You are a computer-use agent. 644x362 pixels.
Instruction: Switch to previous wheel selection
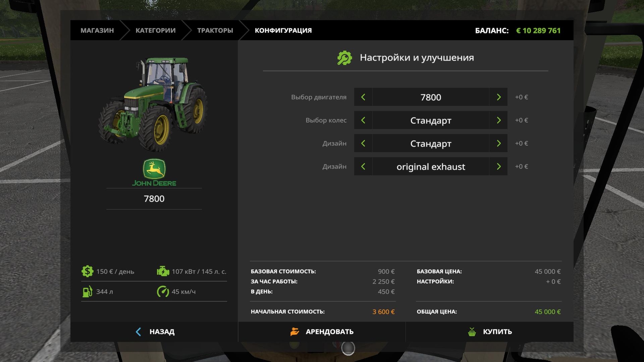(x=363, y=120)
